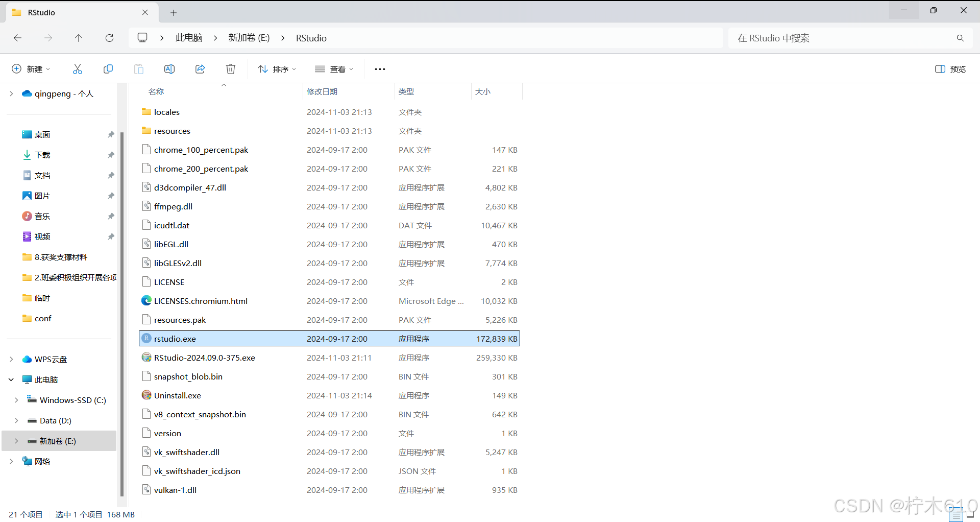Open the 新建 menu

pos(31,68)
